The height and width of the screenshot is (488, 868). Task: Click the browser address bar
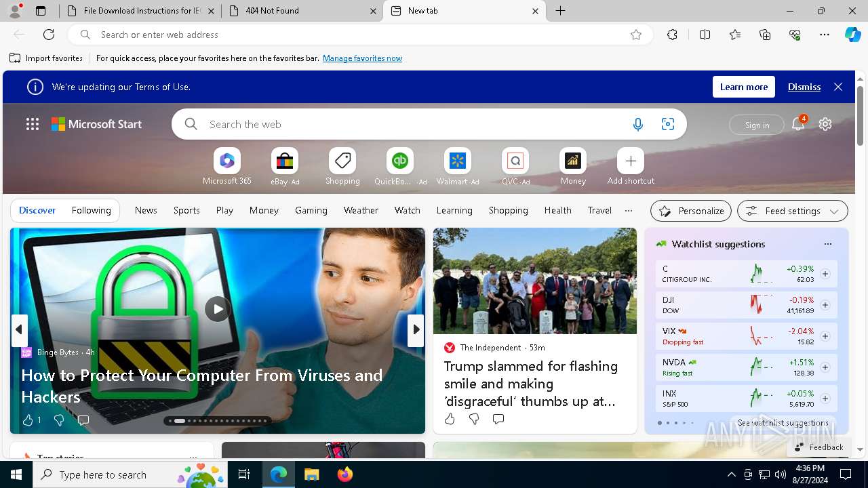pyautogui.click(x=359, y=35)
